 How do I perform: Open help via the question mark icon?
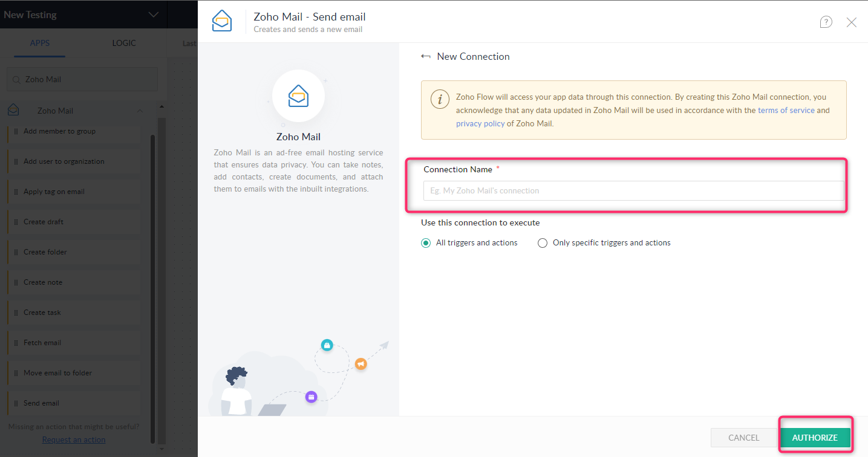coord(826,22)
